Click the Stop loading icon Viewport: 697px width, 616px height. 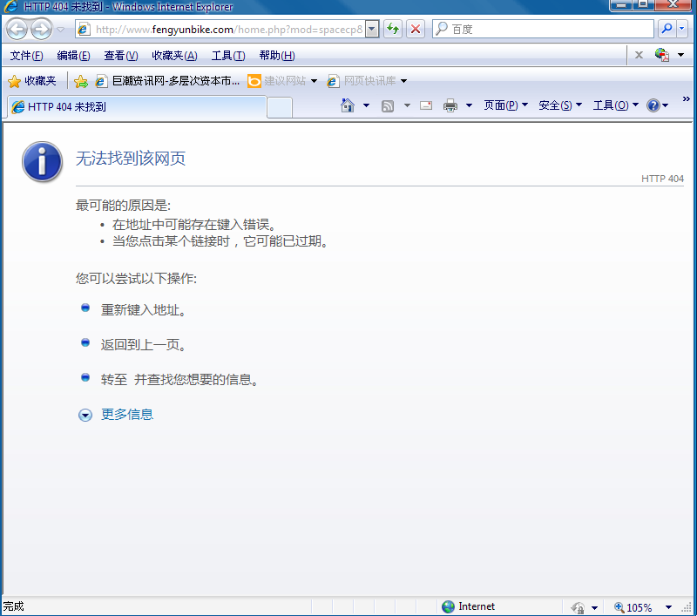(x=414, y=28)
